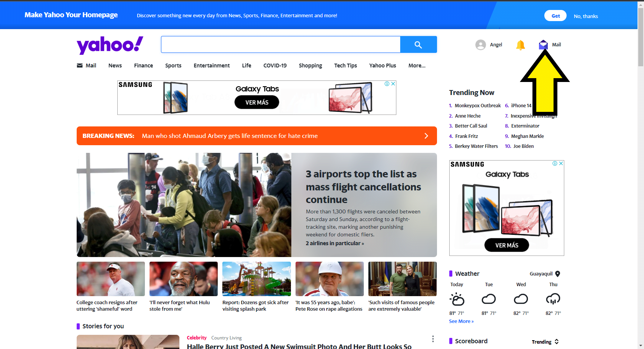The width and height of the screenshot is (644, 349).
Task: Open the Scoreboard Trending dropdown
Action: pyautogui.click(x=545, y=342)
